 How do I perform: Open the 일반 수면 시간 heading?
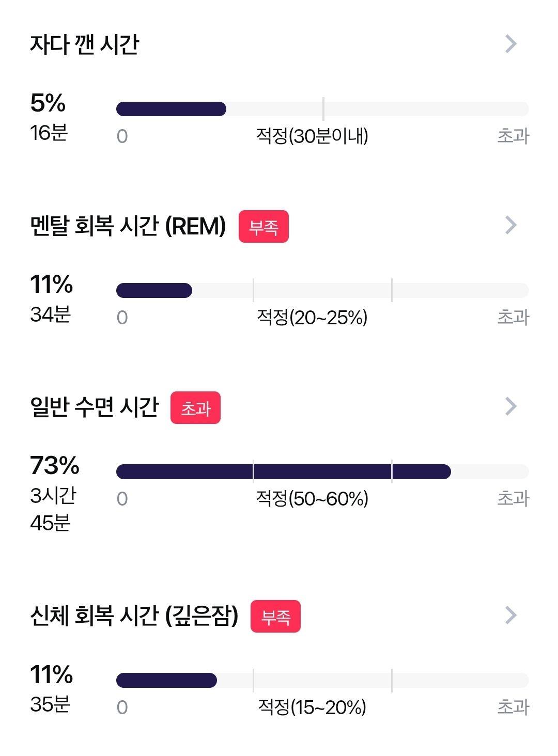pos(94,407)
